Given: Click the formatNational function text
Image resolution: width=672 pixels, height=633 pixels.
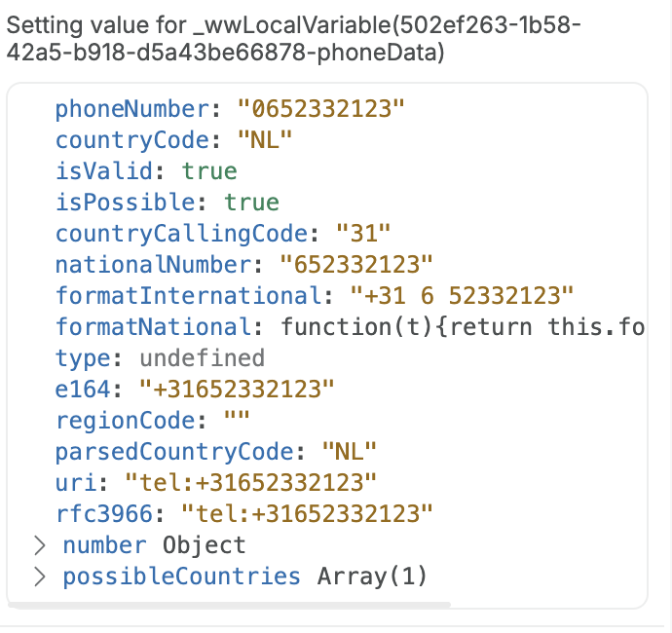Looking at the screenshot, I should (463, 327).
